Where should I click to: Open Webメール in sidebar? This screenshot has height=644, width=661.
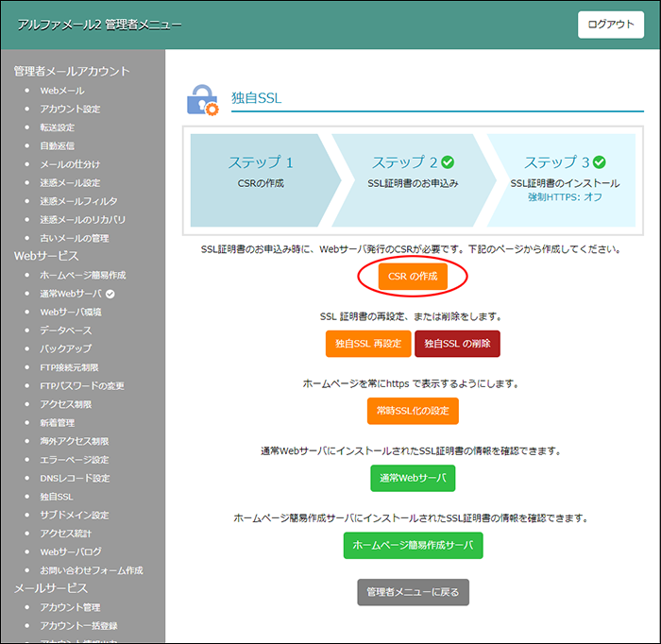[x=62, y=91]
